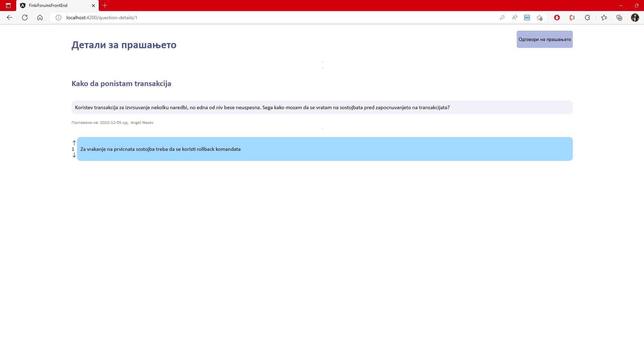Refresh the current page
Screen dimensions: 644x355
(x=25, y=18)
